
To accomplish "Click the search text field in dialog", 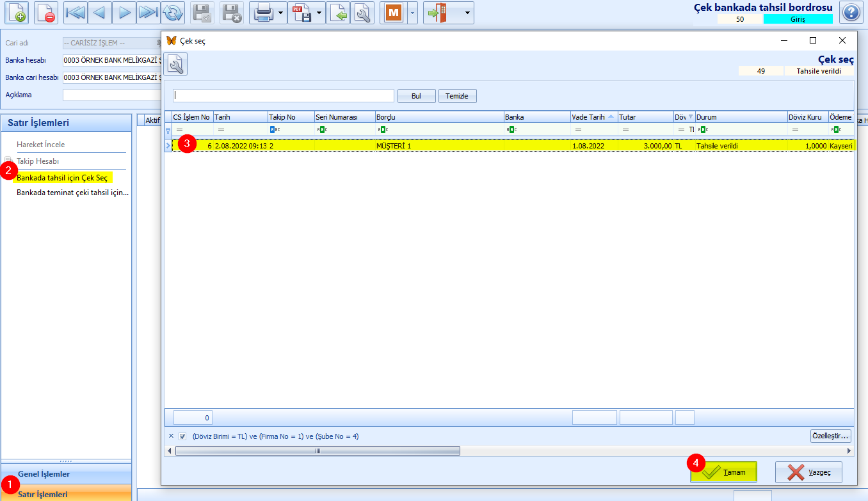I will 283,95.
